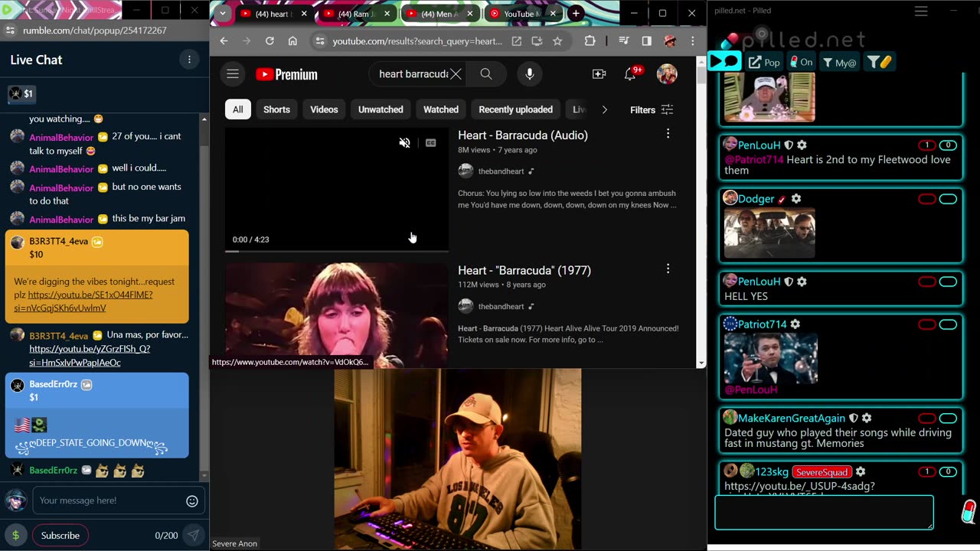Select the Watched filter chip

(441, 109)
